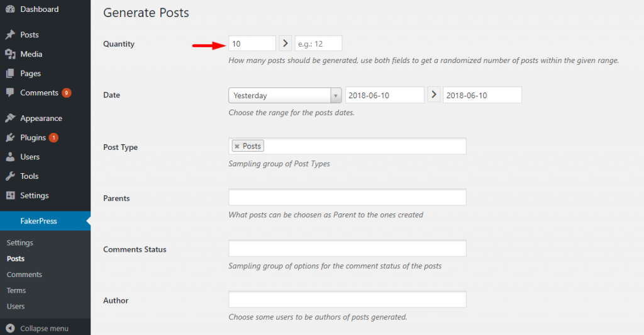Click the Comments speech bubble icon
This screenshot has height=335, width=644.
(10, 93)
